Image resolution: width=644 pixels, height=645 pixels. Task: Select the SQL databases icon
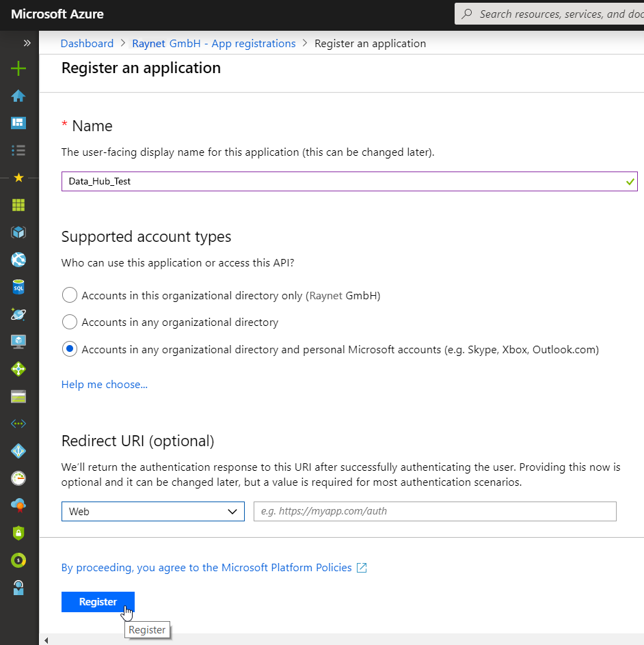click(18, 287)
